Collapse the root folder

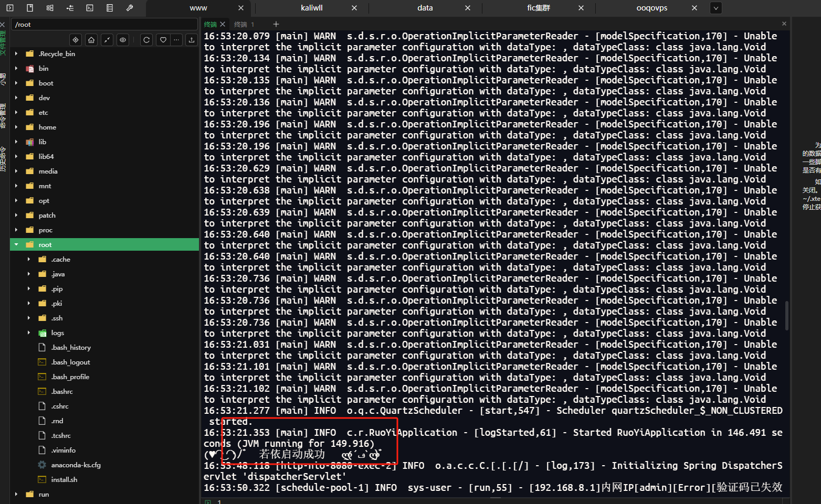point(16,245)
